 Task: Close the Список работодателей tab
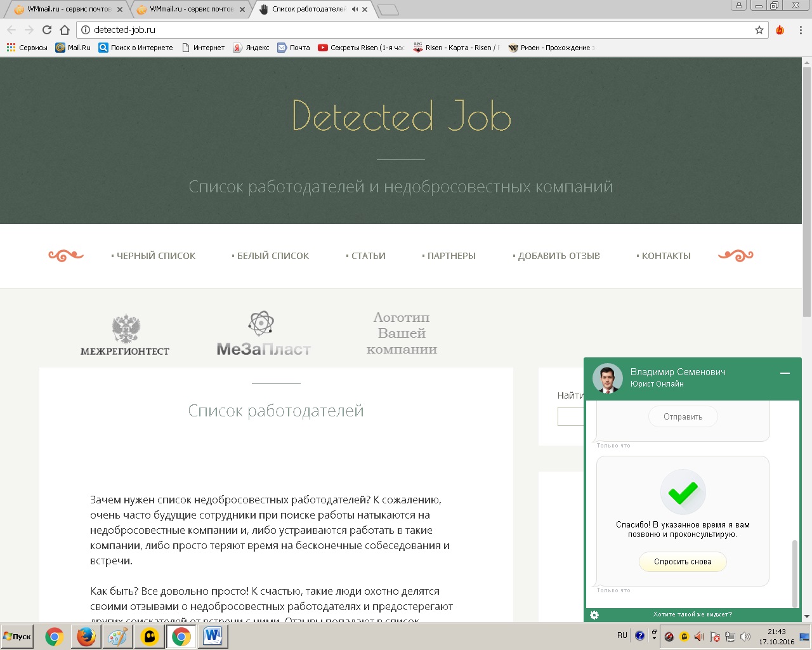pyautogui.click(x=365, y=10)
